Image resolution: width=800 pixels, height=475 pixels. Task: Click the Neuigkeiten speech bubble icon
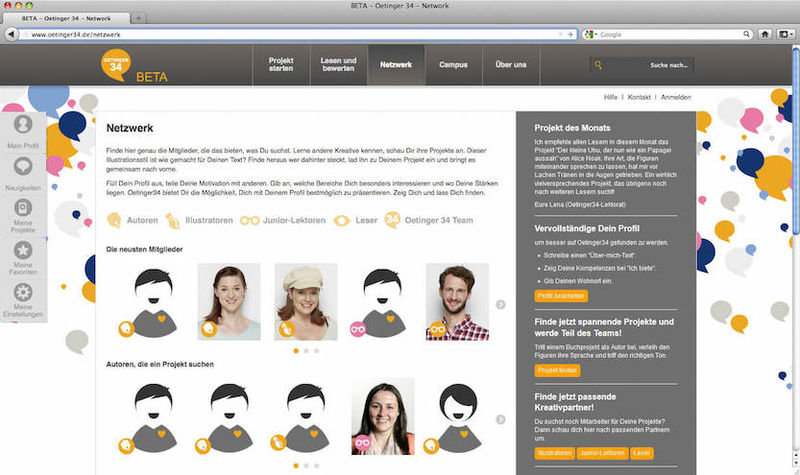coord(23,168)
